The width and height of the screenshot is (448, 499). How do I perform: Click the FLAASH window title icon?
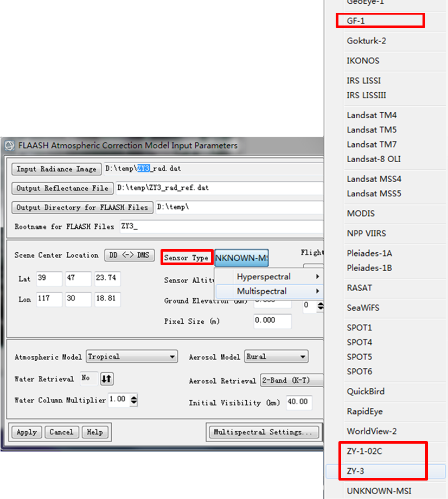(10, 145)
